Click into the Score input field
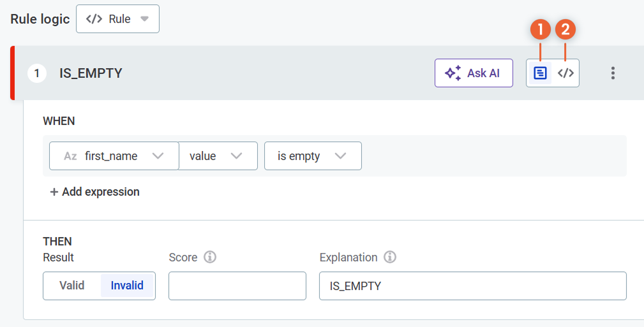 point(237,286)
